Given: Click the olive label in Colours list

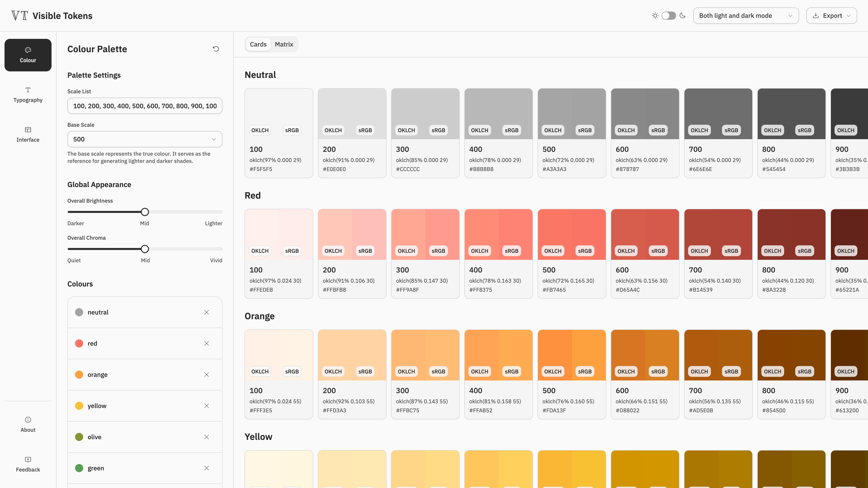Looking at the screenshot, I should click(x=94, y=437).
